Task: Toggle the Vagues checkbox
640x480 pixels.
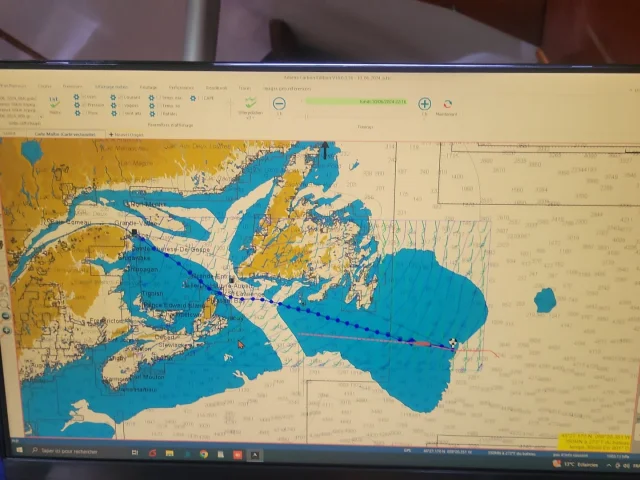Action: (x=121, y=105)
